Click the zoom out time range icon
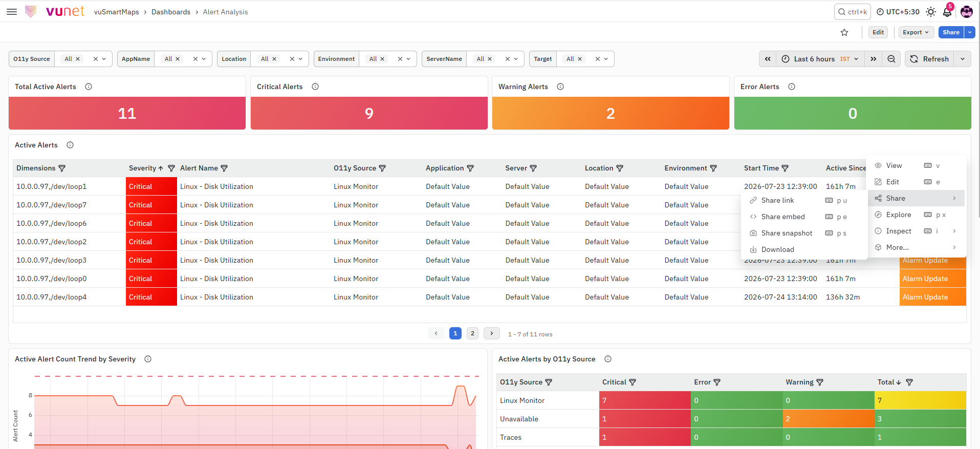The height and width of the screenshot is (449, 980). click(x=891, y=59)
